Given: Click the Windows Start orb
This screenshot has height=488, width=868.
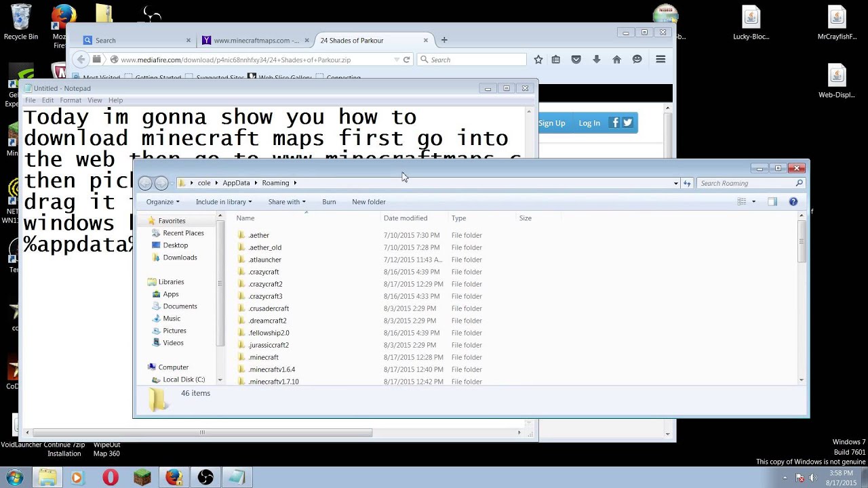Looking at the screenshot, I should pyautogui.click(x=15, y=477).
